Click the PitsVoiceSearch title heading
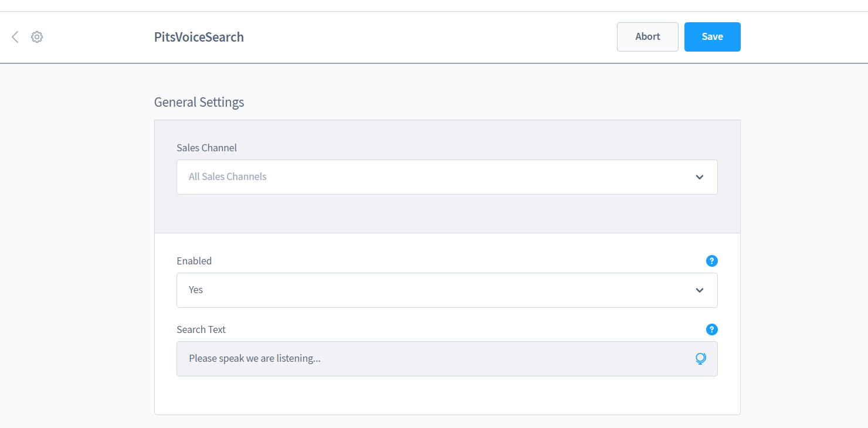 [199, 36]
